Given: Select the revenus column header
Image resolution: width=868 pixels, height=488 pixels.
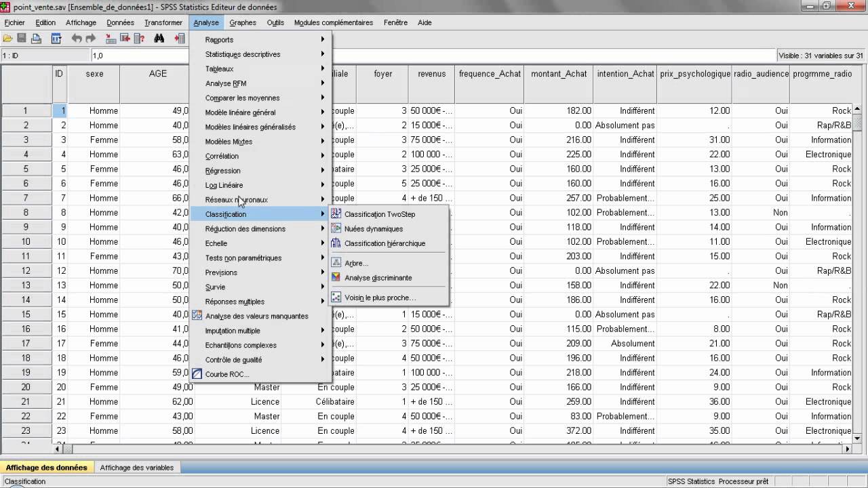Looking at the screenshot, I should point(431,84).
